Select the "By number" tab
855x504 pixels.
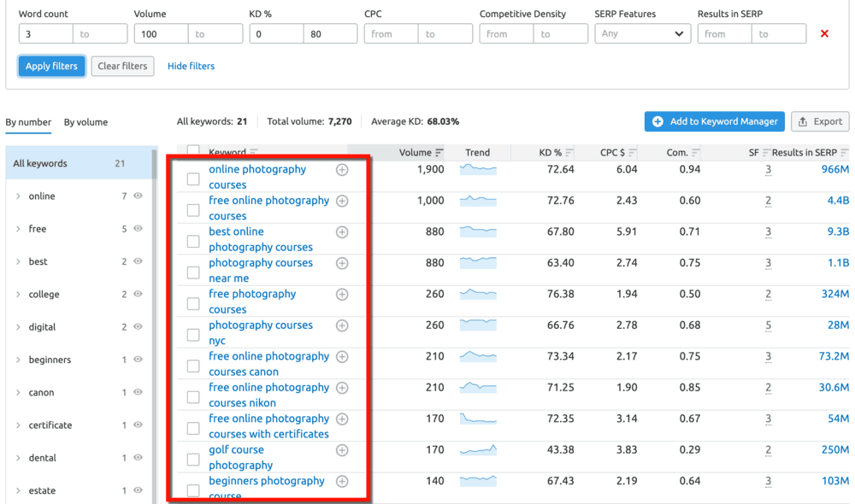click(28, 122)
